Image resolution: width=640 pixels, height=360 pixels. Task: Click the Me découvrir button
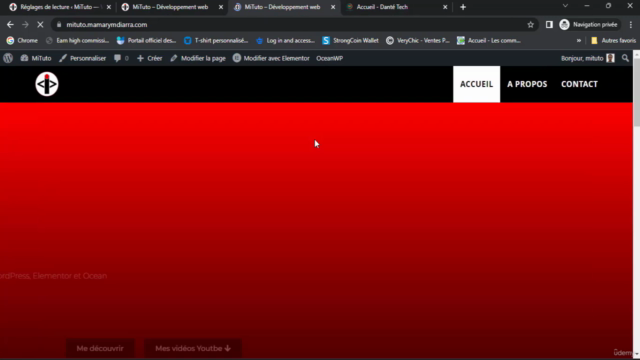100,348
